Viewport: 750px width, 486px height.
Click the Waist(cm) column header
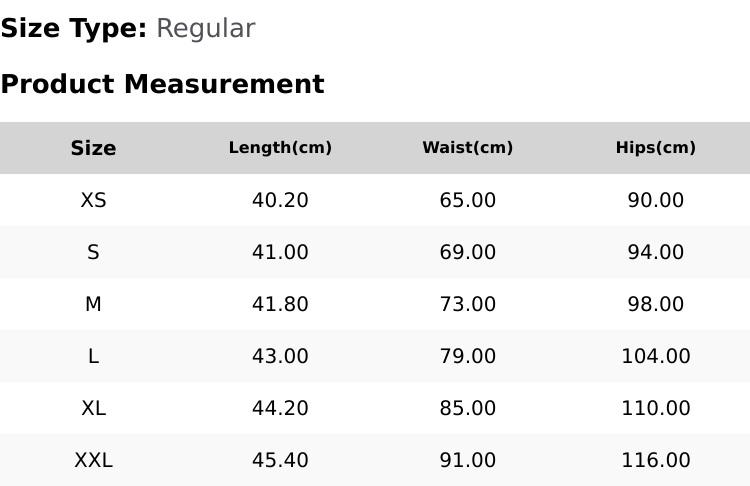(x=467, y=148)
